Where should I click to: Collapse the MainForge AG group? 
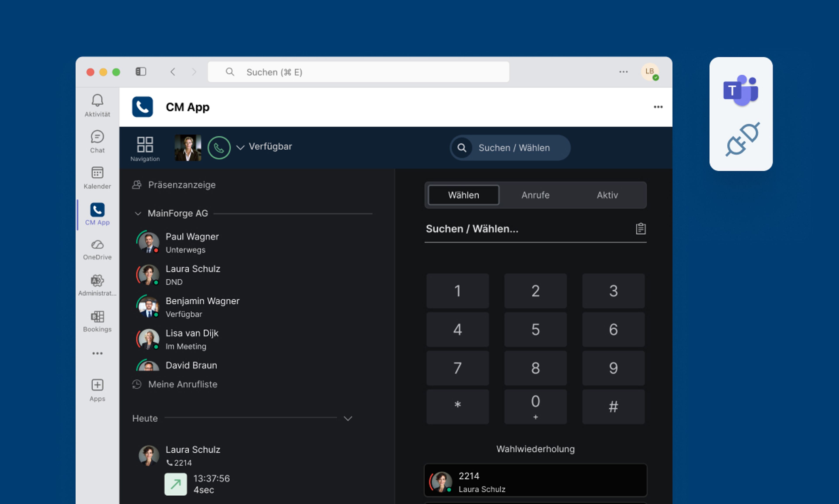pyautogui.click(x=138, y=214)
